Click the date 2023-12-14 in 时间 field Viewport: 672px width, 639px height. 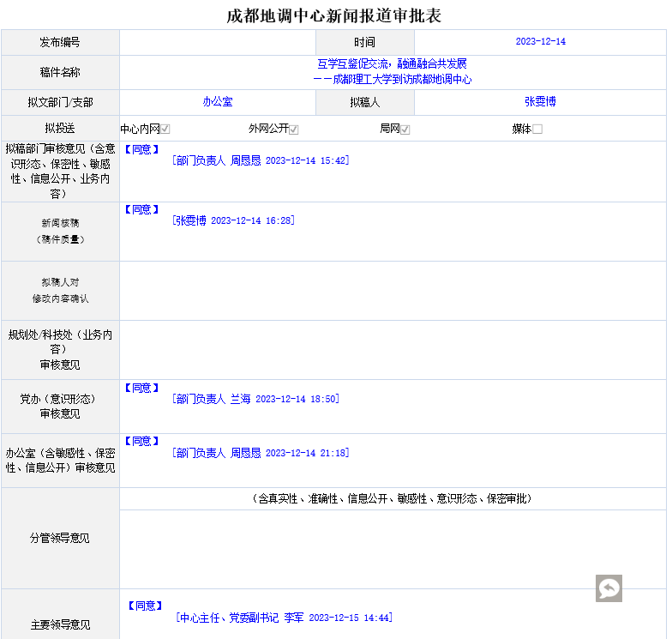(540, 42)
